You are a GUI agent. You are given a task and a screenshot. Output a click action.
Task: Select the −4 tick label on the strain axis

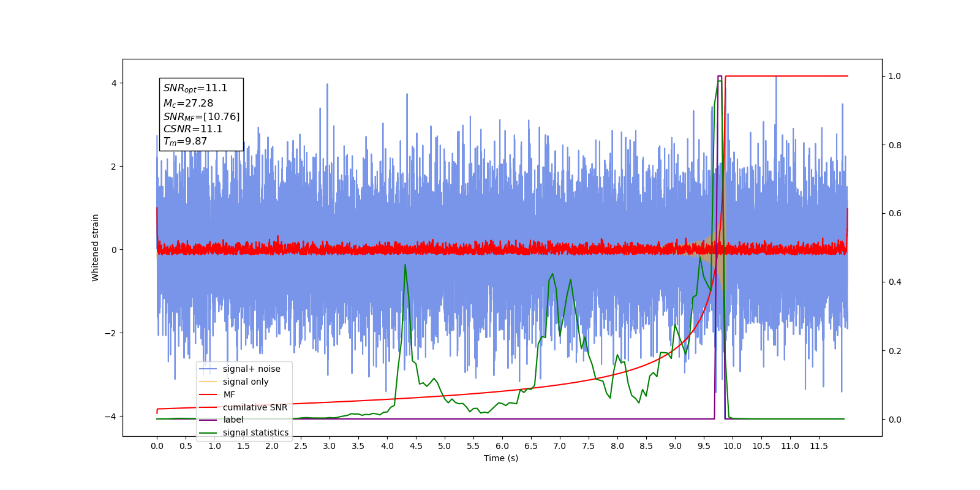[111, 417]
